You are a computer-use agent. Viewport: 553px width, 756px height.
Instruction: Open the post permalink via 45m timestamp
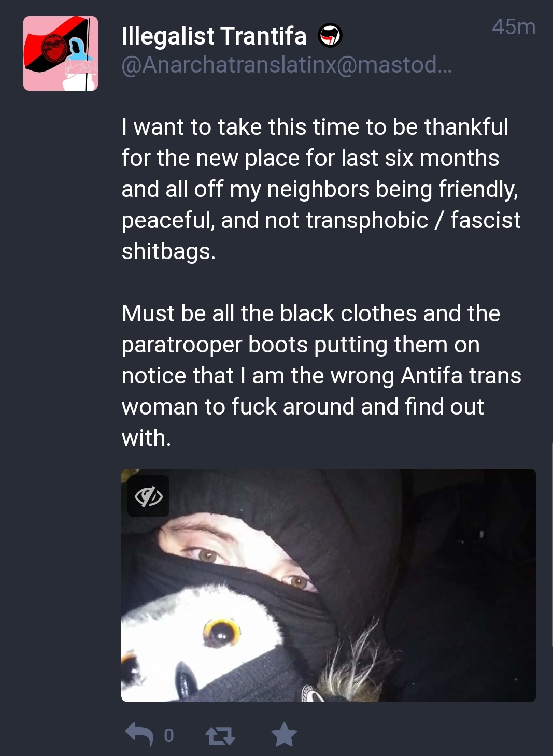[x=514, y=27]
